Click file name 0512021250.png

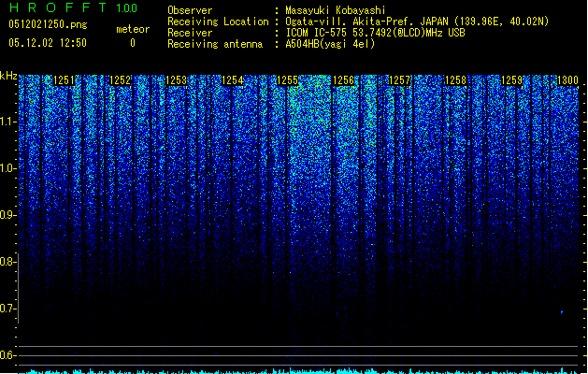tap(48, 24)
